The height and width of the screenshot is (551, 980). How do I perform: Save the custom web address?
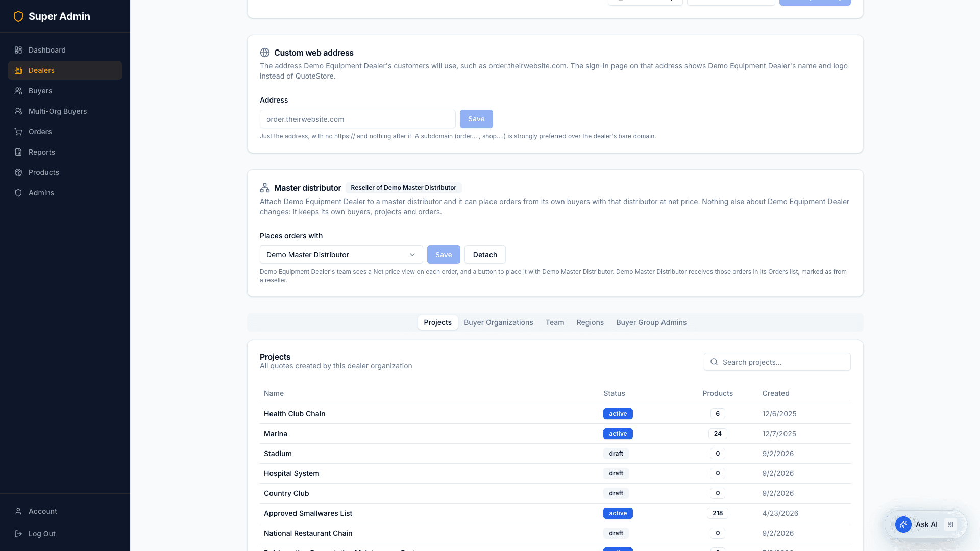tap(476, 119)
